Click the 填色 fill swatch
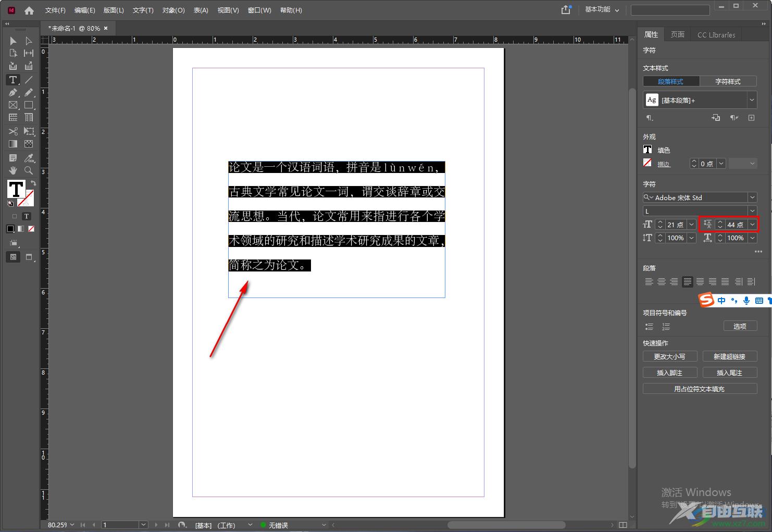The image size is (772, 532). click(x=648, y=150)
